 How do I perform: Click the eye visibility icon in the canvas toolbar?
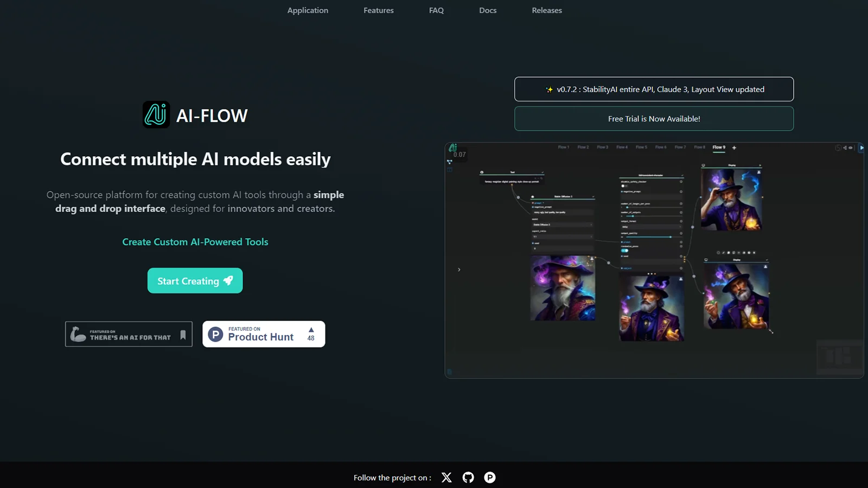coord(851,149)
